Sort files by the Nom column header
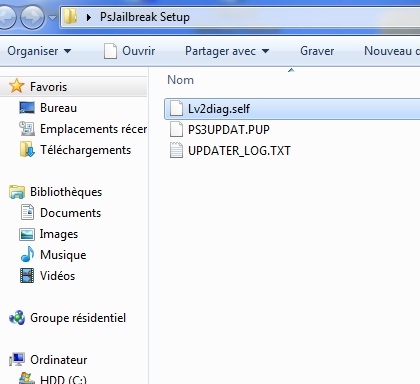Viewport: 420px width, 384px height. 180,80
